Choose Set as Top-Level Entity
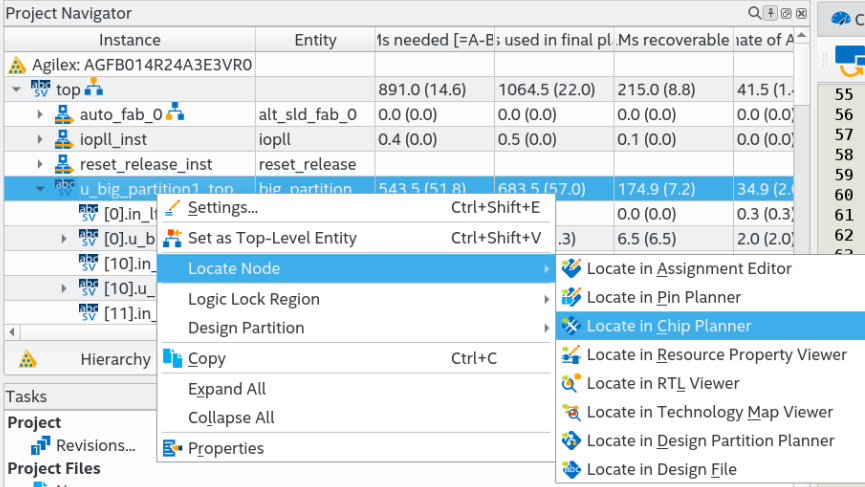 tap(356, 238)
